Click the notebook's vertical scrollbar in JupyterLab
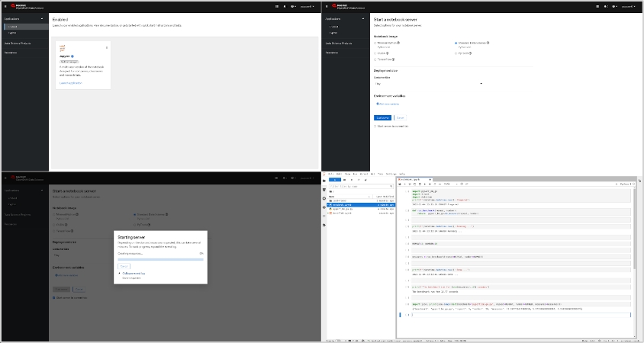Image resolution: width=644 pixels, height=343 pixels. [x=634, y=229]
